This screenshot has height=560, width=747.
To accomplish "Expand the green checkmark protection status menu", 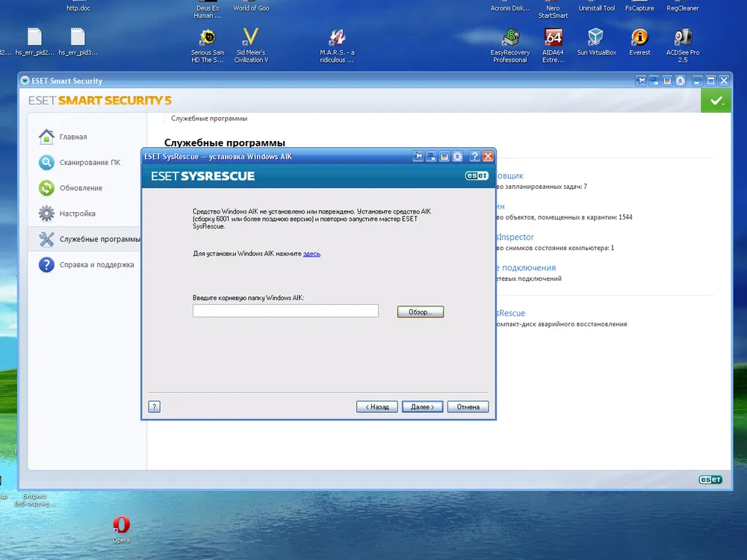I will (716, 101).
